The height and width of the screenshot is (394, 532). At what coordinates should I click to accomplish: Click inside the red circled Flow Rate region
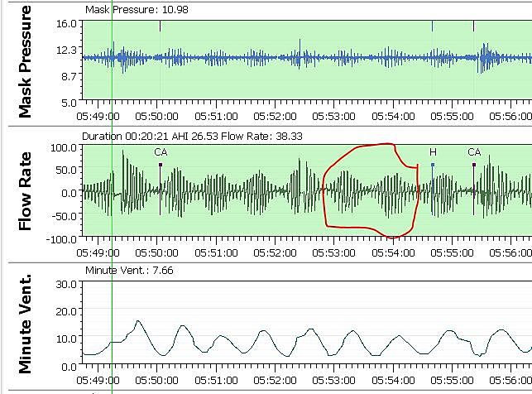(368, 189)
